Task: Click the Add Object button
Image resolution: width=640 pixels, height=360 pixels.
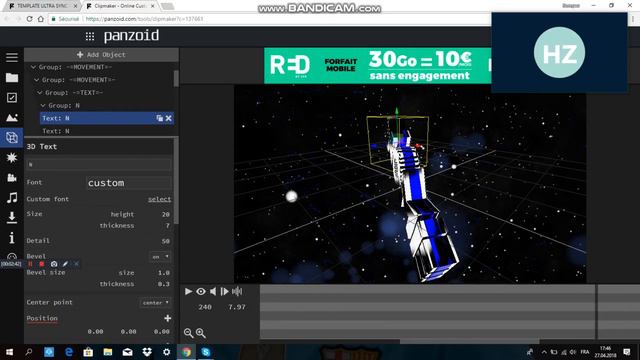Action: pyautogui.click(x=101, y=55)
